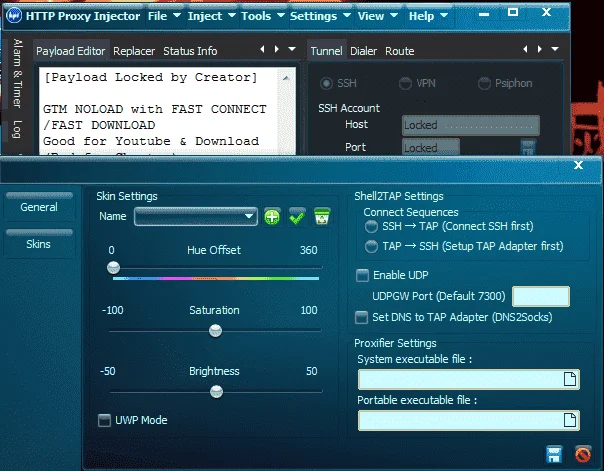Browse for System executable file icon
This screenshot has height=471, width=604.
pyautogui.click(x=570, y=379)
